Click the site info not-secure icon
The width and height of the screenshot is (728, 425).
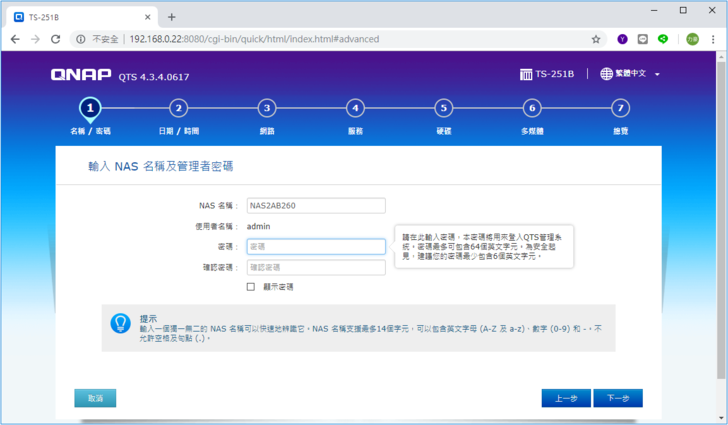[81, 39]
